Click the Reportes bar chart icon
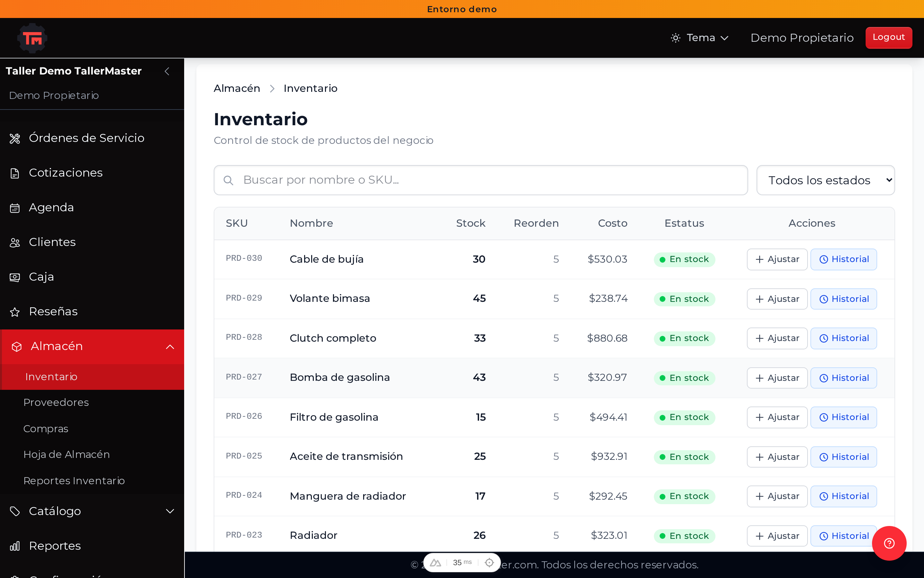 pos(15,546)
